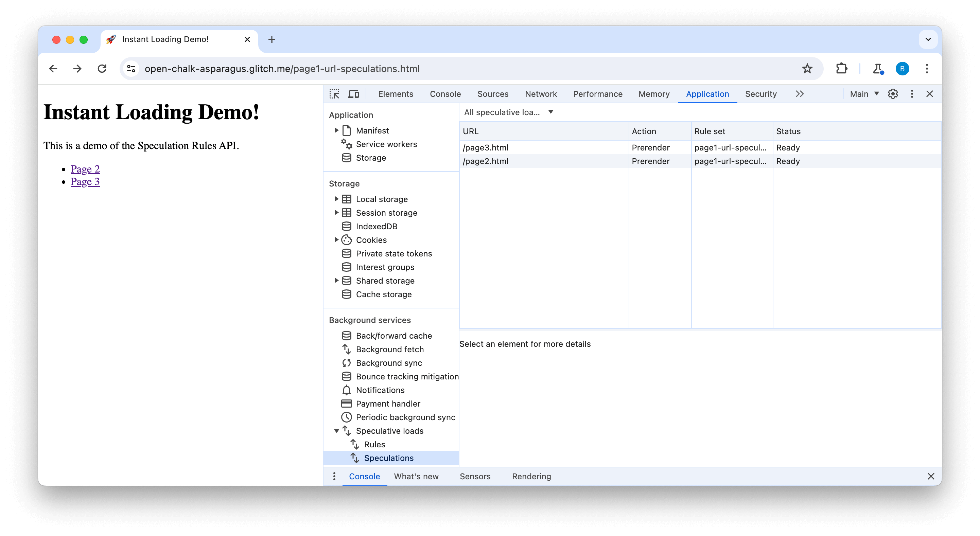Toggle visibility of Service workers panel
The height and width of the screenshot is (536, 980).
[x=386, y=144]
